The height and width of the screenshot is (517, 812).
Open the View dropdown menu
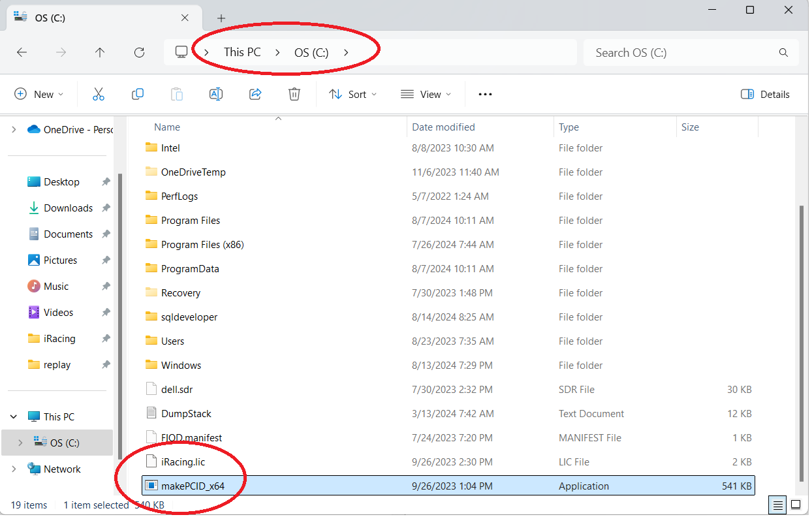426,94
